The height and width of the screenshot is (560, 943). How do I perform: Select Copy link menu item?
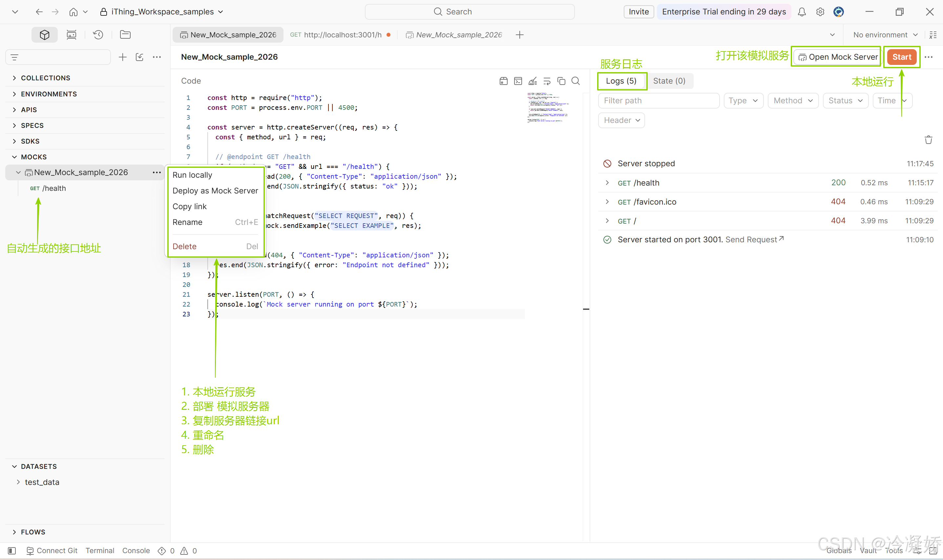tap(215, 207)
